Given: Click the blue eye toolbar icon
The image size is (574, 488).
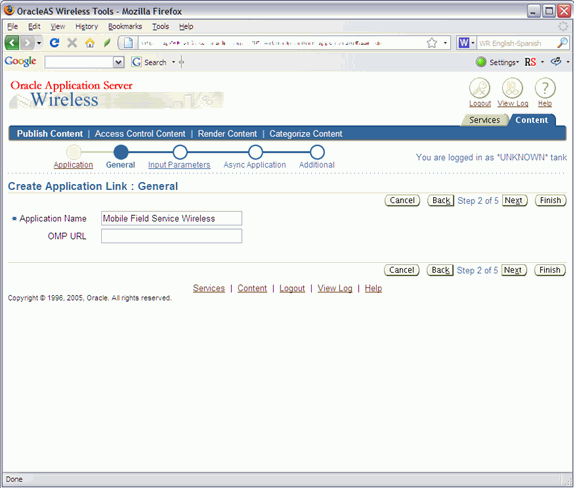Looking at the screenshot, I should point(556,61).
